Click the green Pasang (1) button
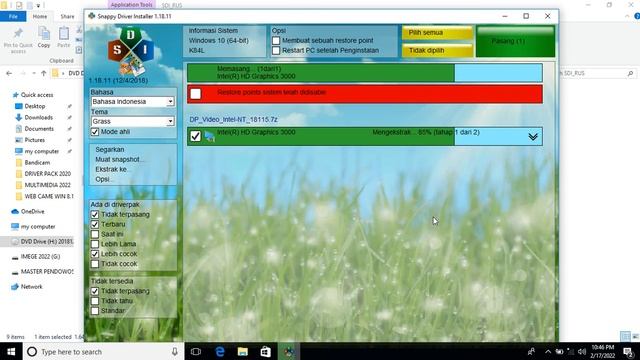The width and height of the screenshot is (640, 360). click(516, 42)
